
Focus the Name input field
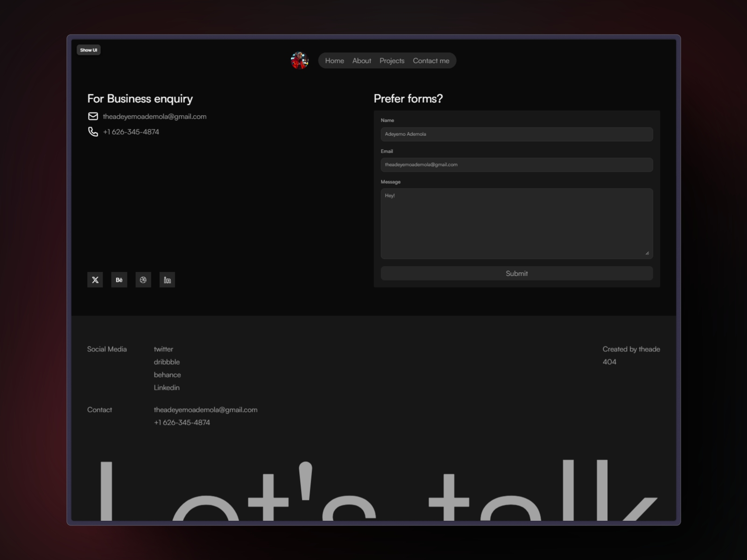(516, 134)
